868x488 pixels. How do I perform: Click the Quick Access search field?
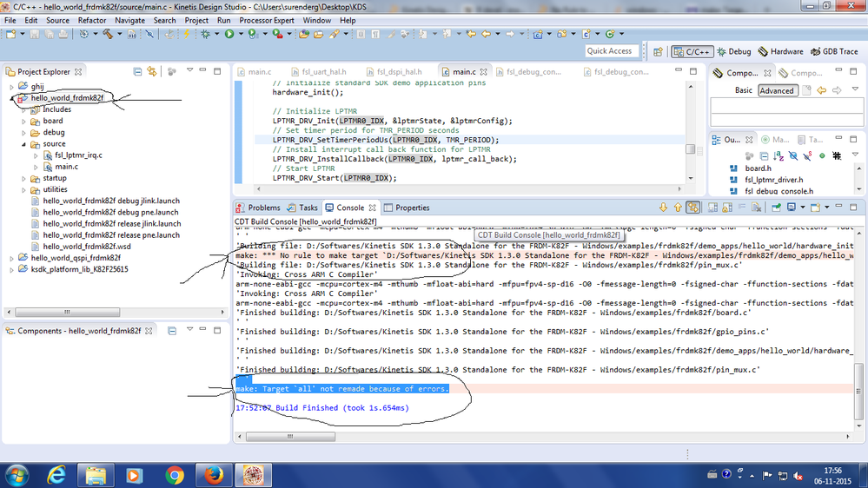tap(611, 51)
